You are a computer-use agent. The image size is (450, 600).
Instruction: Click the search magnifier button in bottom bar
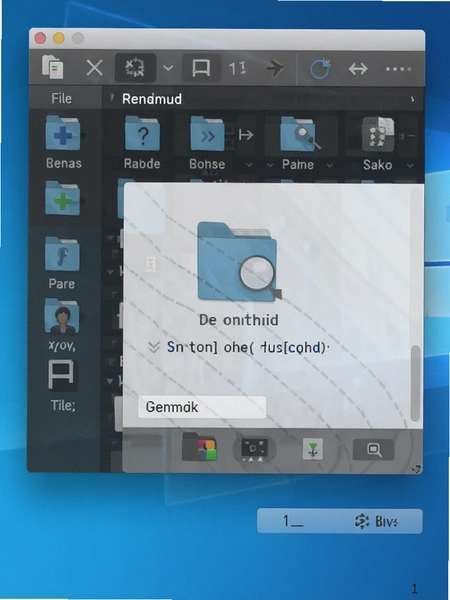point(373,449)
